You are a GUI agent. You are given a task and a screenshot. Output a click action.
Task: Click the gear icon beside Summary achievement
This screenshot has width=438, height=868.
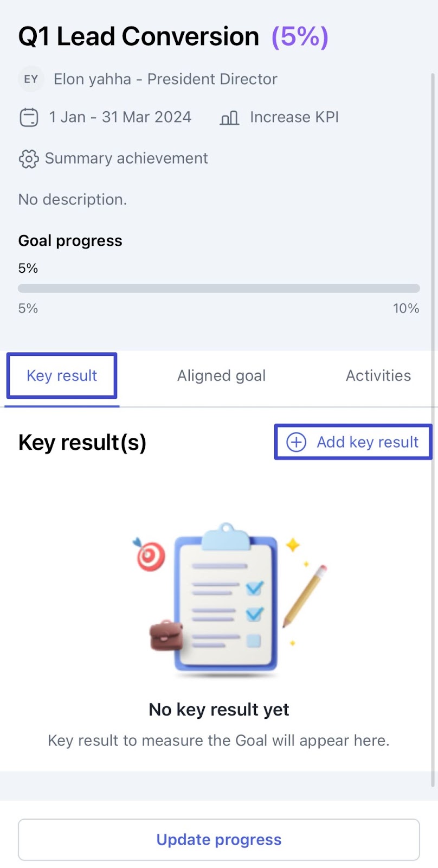[x=29, y=158]
